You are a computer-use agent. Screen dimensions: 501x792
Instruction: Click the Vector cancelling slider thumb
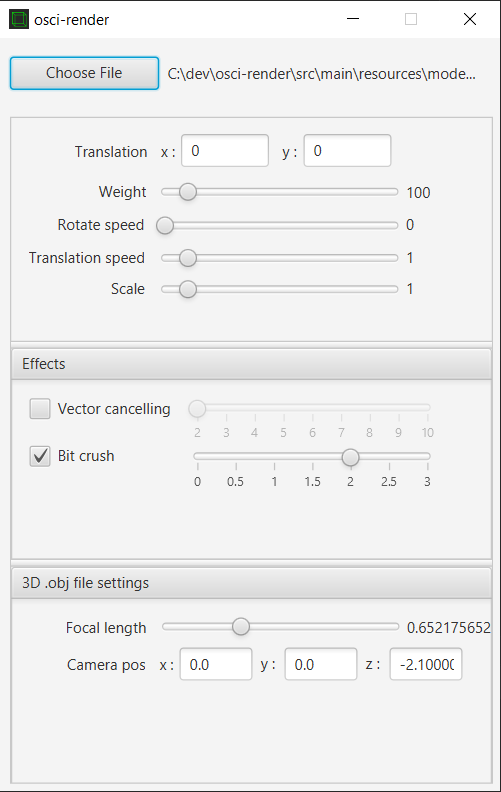click(197, 408)
